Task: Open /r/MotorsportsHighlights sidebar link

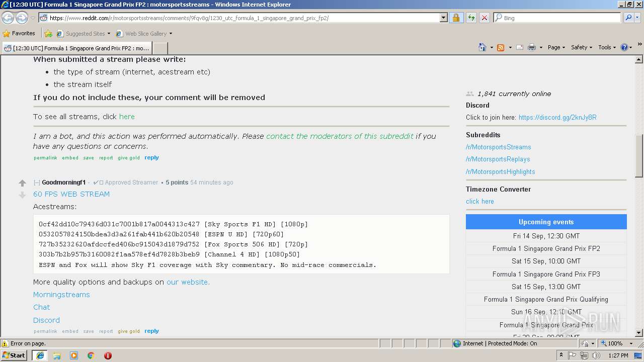Action: click(x=501, y=172)
